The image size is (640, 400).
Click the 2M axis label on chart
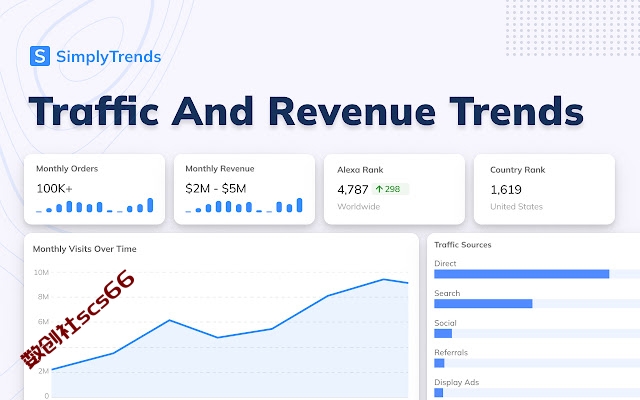pos(44,371)
